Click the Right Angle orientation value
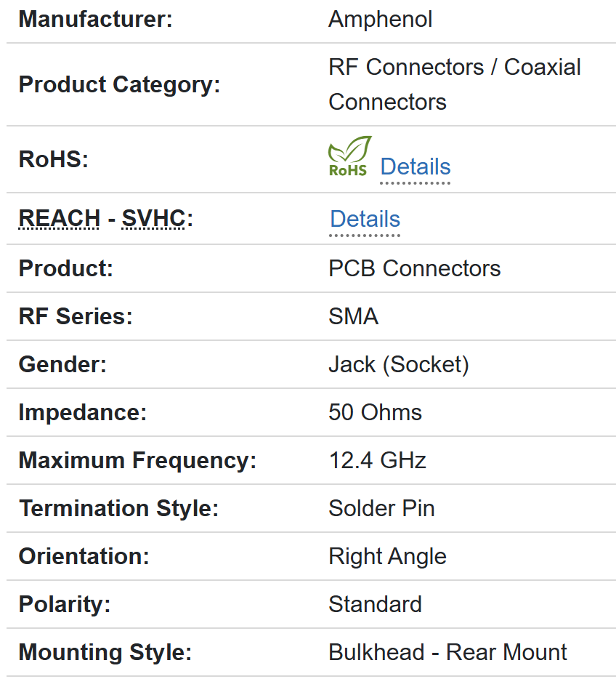Image resolution: width=616 pixels, height=679 pixels. (x=387, y=556)
